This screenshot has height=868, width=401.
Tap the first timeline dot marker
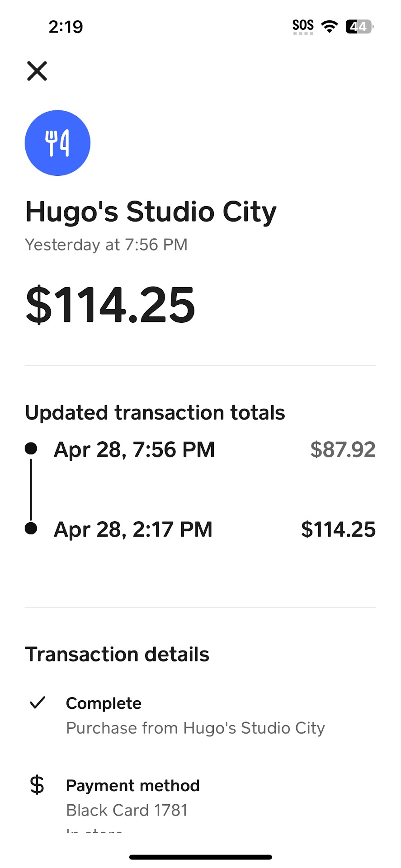[x=31, y=448]
